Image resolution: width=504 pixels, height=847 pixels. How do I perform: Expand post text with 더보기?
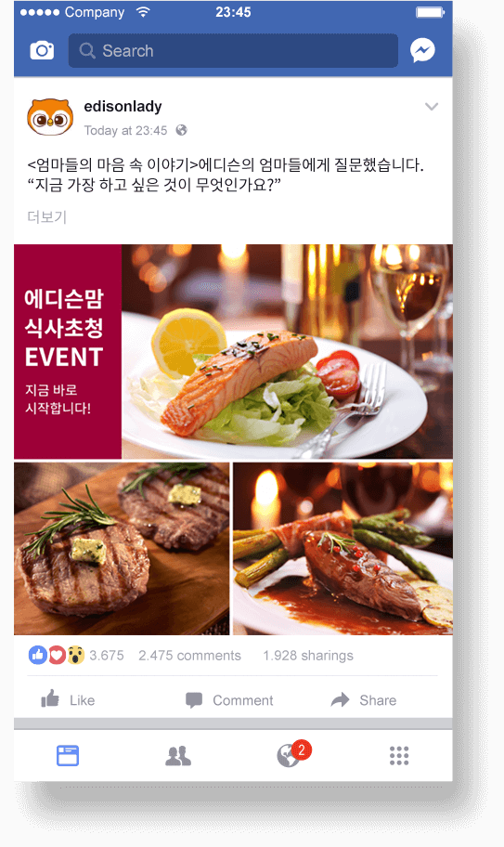click(x=47, y=216)
